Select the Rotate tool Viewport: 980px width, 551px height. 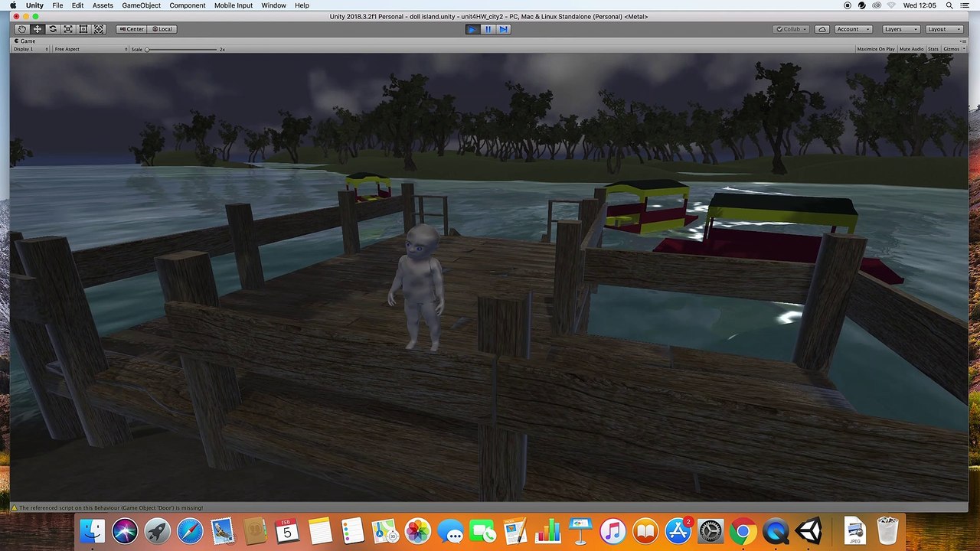(x=52, y=29)
